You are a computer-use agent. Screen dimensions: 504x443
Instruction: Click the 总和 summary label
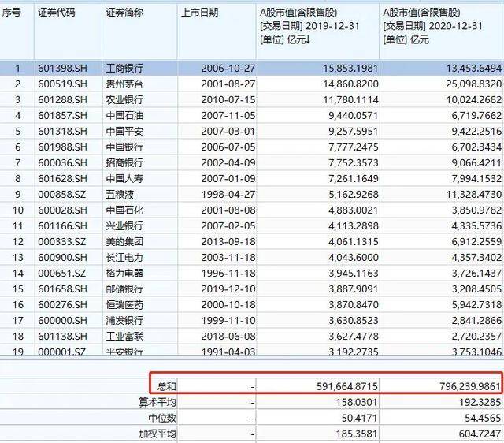click(x=166, y=386)
